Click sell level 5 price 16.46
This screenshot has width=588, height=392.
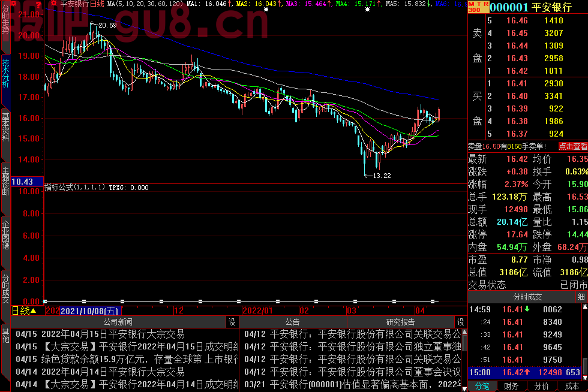tap(517, 20)
